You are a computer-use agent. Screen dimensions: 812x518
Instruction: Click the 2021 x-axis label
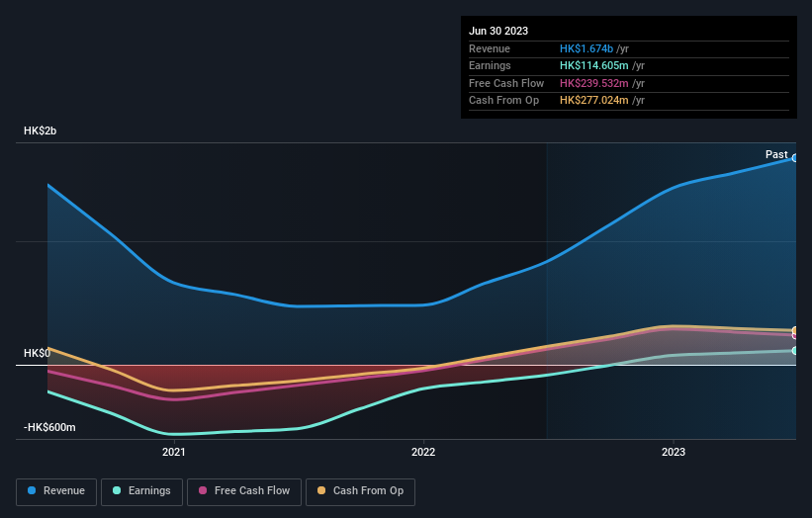(173, 453)
